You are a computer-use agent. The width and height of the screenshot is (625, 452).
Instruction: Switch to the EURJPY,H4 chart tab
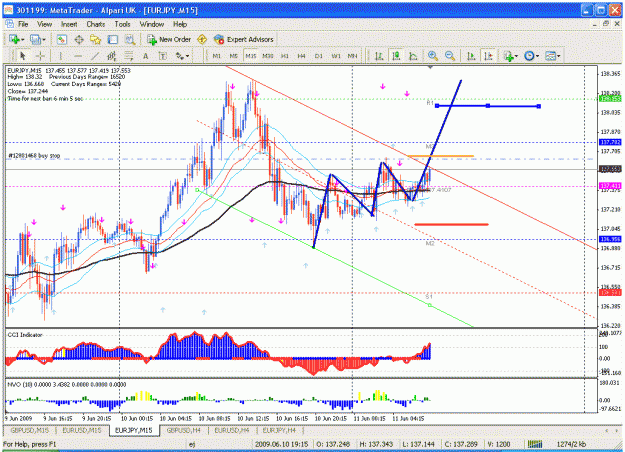click(x=279, y=430)
